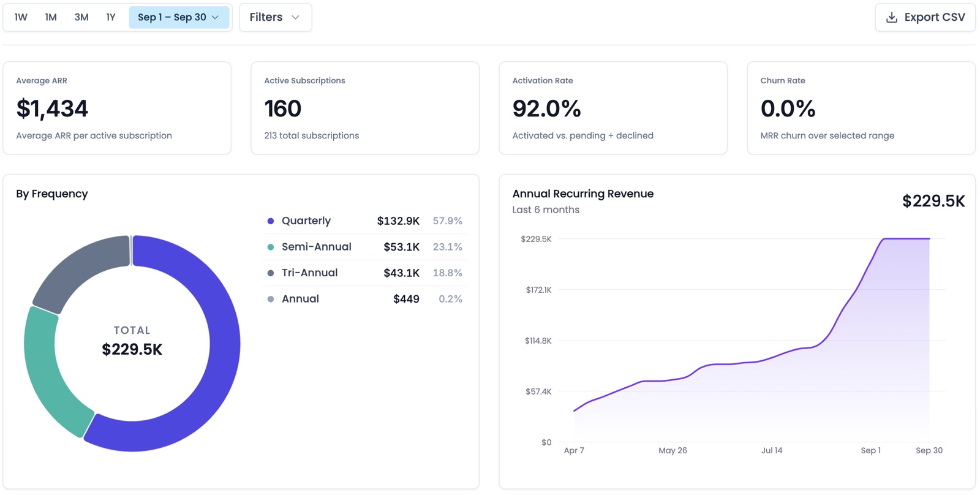The height and width of the screenshot is (495, 980).
Task: Click the $132.9K Quarterly value
Action: tap(398, 221)
